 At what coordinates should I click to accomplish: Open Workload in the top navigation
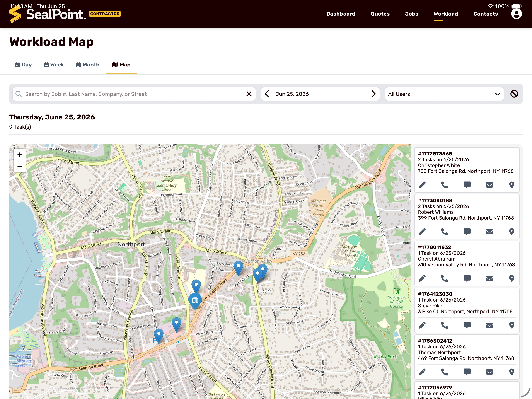point(446,14)
